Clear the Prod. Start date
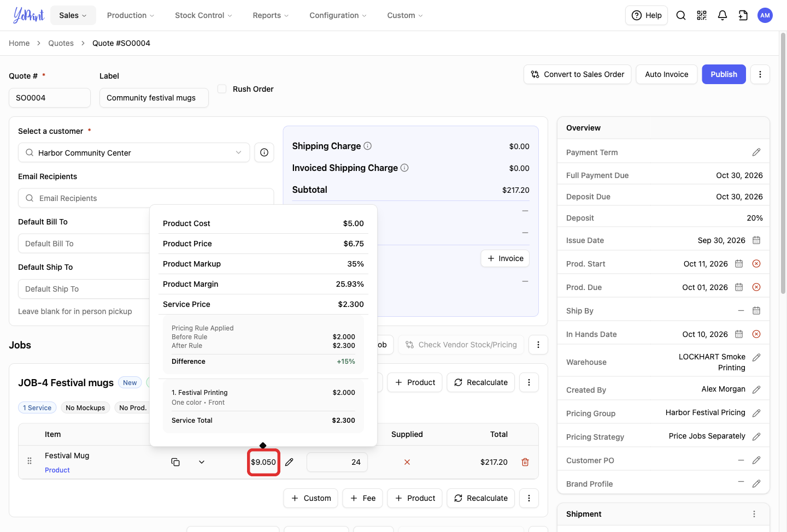This screenshot has width=787, height=532. pos(756,264)
